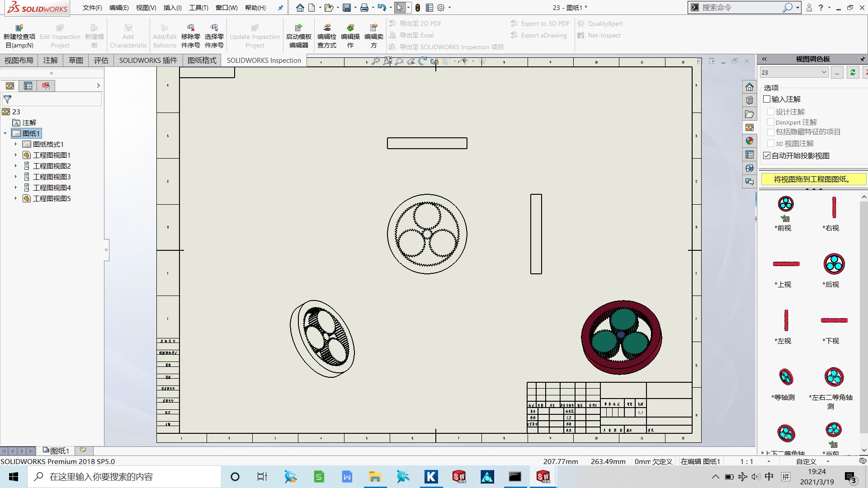Collapse the View Palette panel arrows
The width and height of the screenshot is (868, 488).
tap(764, 59)
